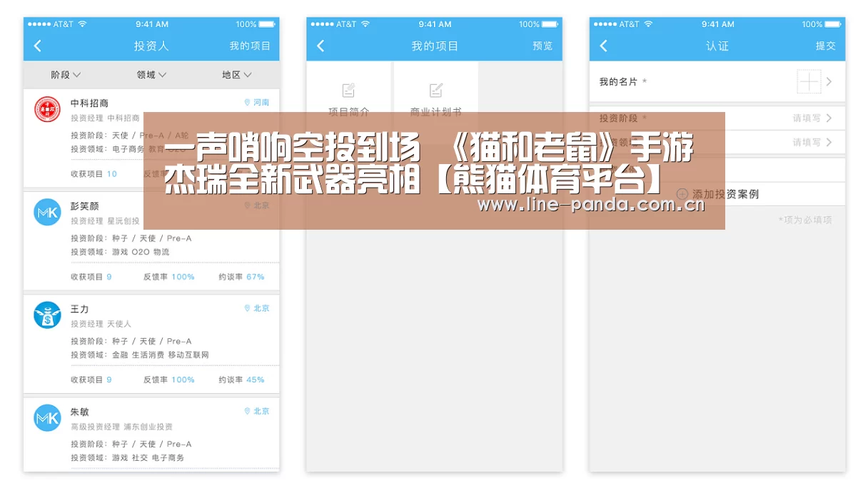The width and height of the screenshot is (868, 488).
Task: Click the plus icon beside 添加投资案例
Action: tap(682, 194)
